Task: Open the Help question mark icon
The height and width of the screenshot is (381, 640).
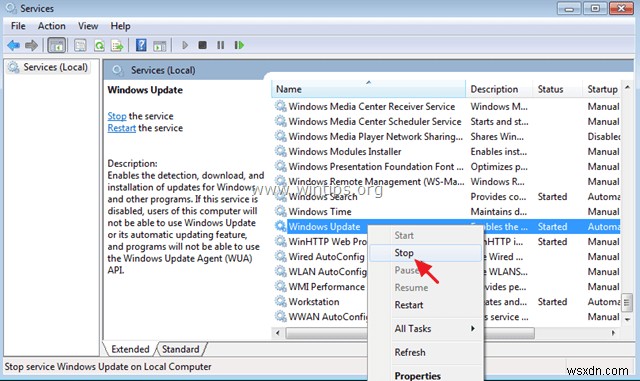Action: coord(141,45)
